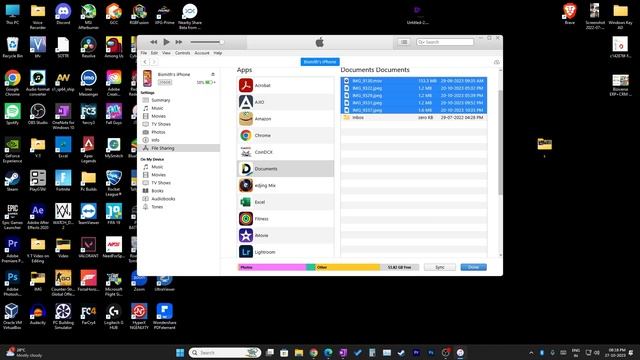Open File Explorer from the taskbar
The image size is (640, 360).
click(299, 353)
